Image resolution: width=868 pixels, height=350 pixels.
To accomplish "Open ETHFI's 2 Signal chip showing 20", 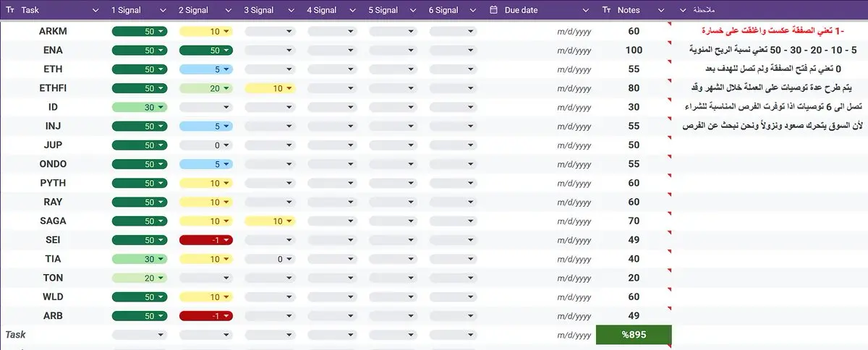I will click(x=205, y=88).
